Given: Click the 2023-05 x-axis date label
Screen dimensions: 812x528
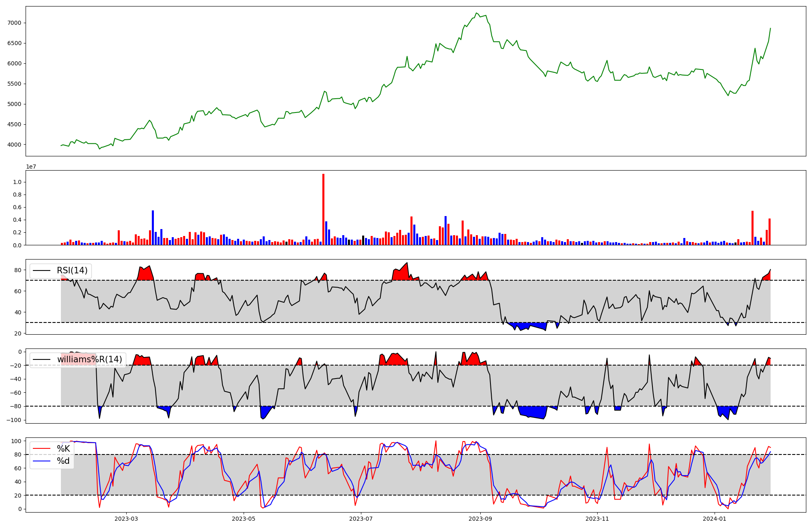Looking at the screenshot, I should pos(244,519).
